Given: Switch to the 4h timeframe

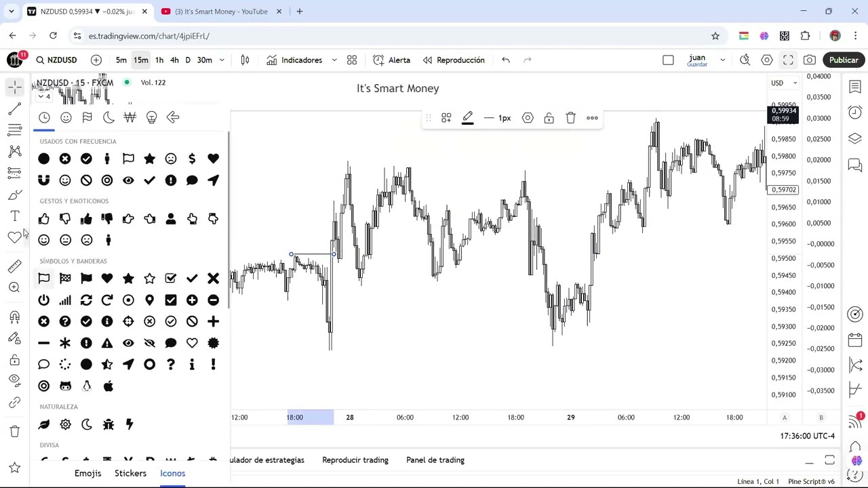Looking at the screenshot, I should (174, 60).
